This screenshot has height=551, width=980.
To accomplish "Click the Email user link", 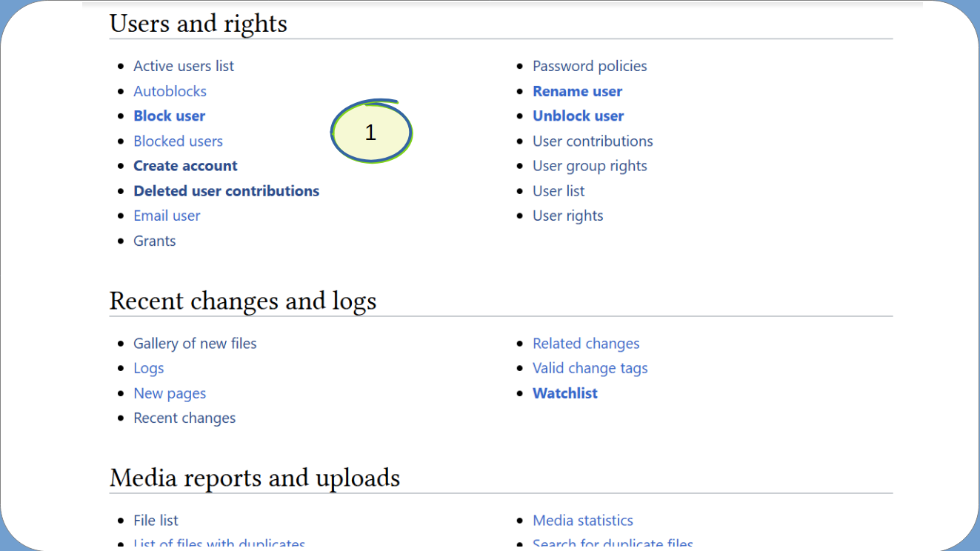I will pyautogui.click(x=167, y=216).
